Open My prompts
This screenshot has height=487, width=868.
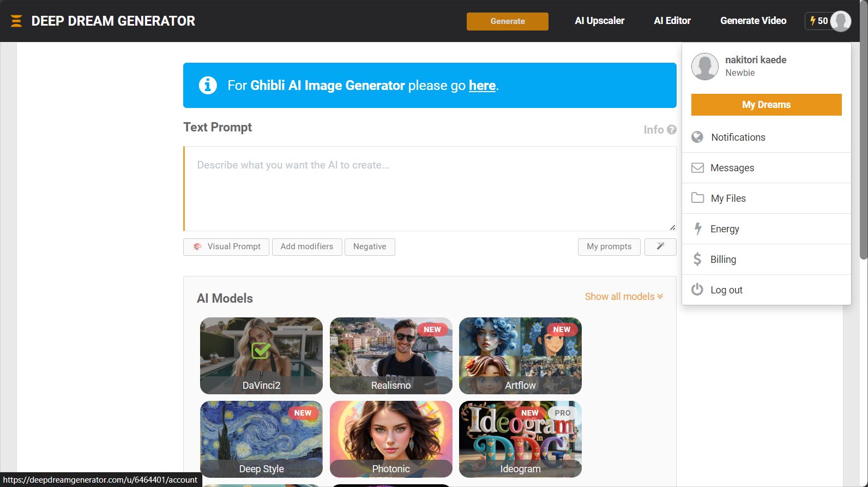pyautogui.click(x=609, y=246)
